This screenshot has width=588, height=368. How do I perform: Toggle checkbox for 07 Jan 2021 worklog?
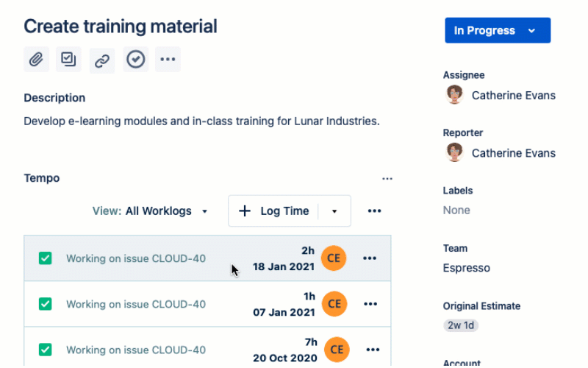[46, 304]
